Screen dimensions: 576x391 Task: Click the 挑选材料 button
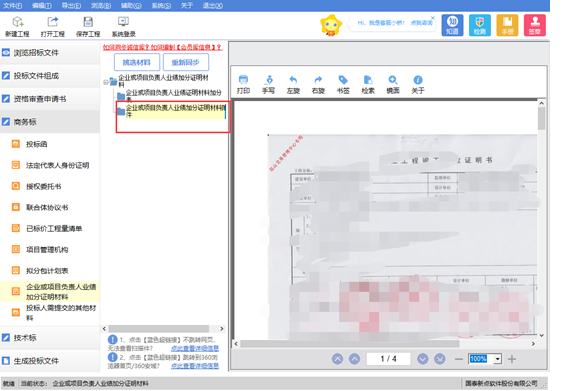click(x=137, y=62)
